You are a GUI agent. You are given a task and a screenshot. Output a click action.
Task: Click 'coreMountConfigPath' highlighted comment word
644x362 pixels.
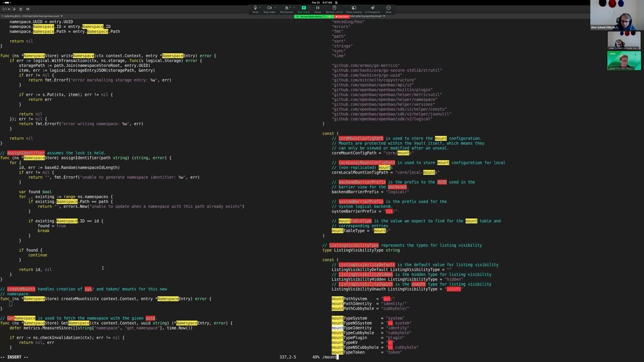click(x=361, y=138)
